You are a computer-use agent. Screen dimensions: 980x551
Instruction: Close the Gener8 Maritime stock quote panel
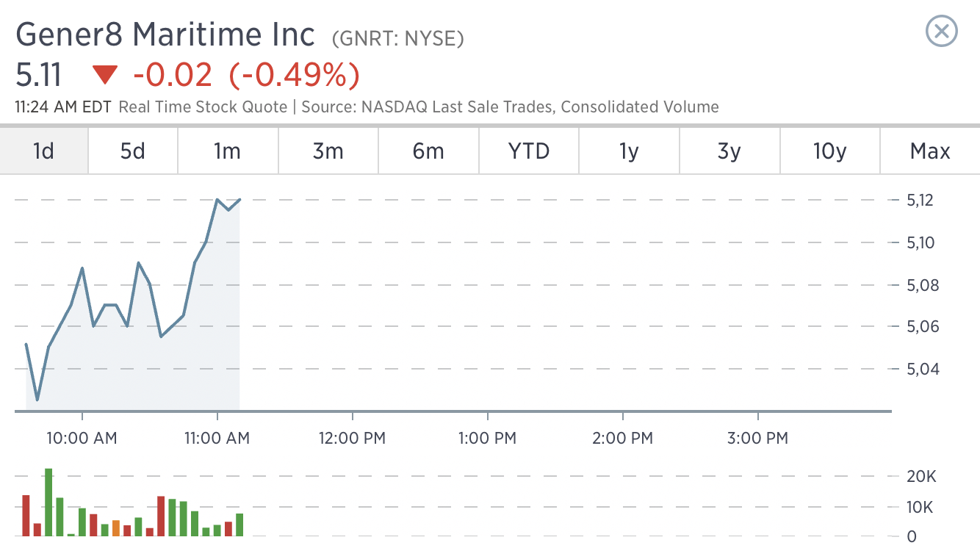(941, 32)
